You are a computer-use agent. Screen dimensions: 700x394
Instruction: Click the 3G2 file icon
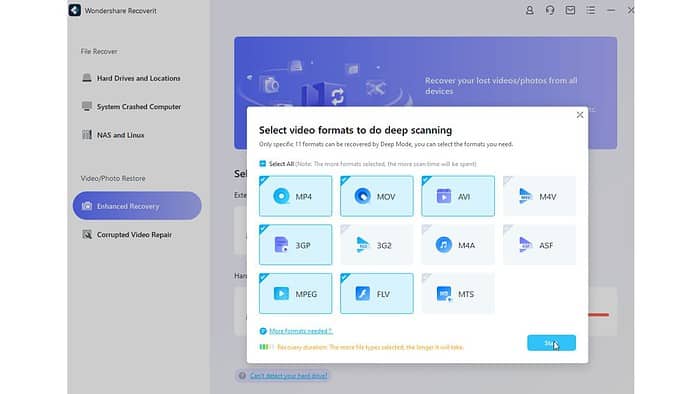[362, 245]
